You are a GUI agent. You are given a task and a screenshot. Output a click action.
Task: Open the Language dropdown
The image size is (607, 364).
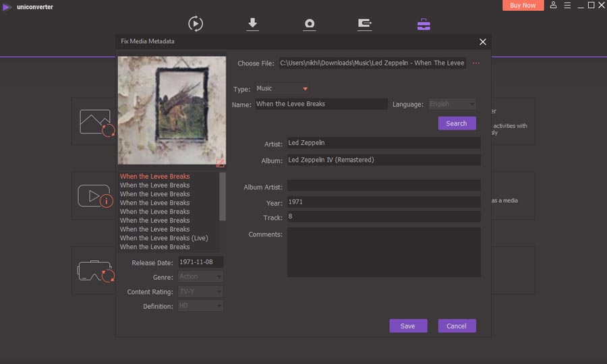pos(452,104)
